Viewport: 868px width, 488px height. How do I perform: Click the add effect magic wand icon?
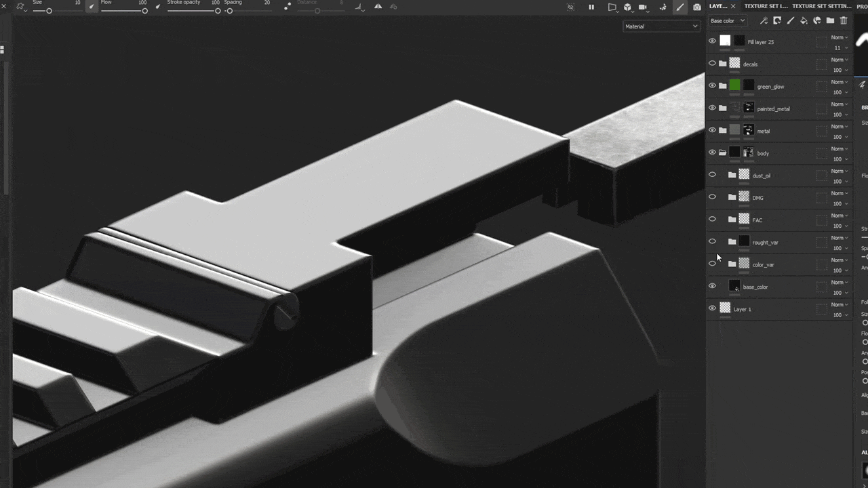764,21
